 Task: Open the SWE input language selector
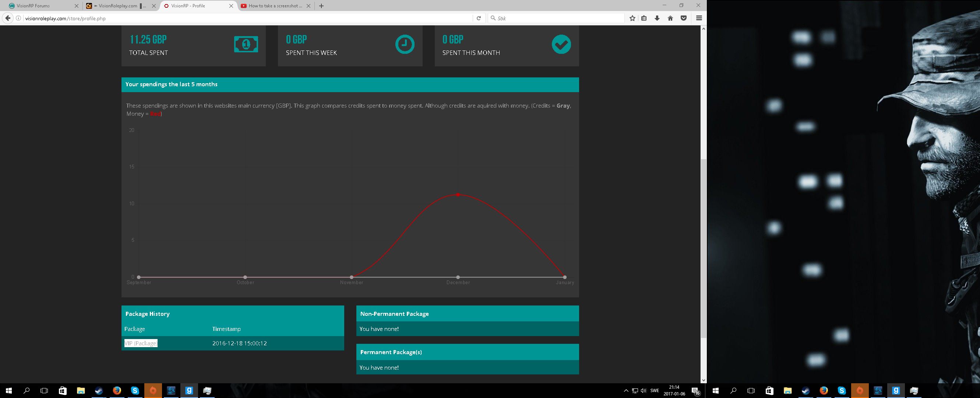coord(655,390)
